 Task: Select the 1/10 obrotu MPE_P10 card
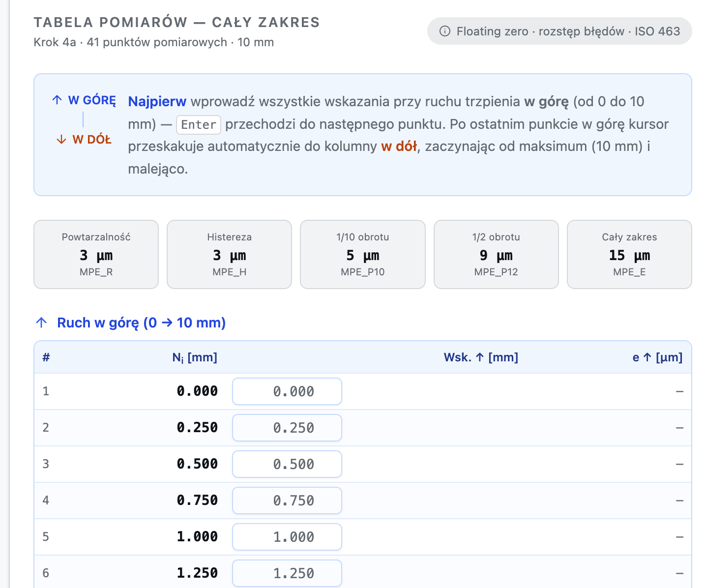point(363,254)
